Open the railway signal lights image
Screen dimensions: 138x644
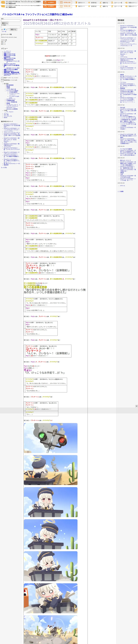pos(51,438)
